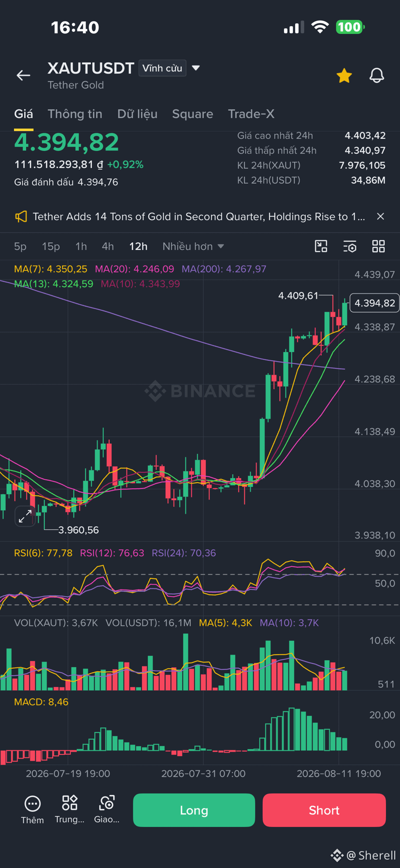This screenshot has width=400, height=868.
Task: Tap the red Short button
Action: coord(324,810)
